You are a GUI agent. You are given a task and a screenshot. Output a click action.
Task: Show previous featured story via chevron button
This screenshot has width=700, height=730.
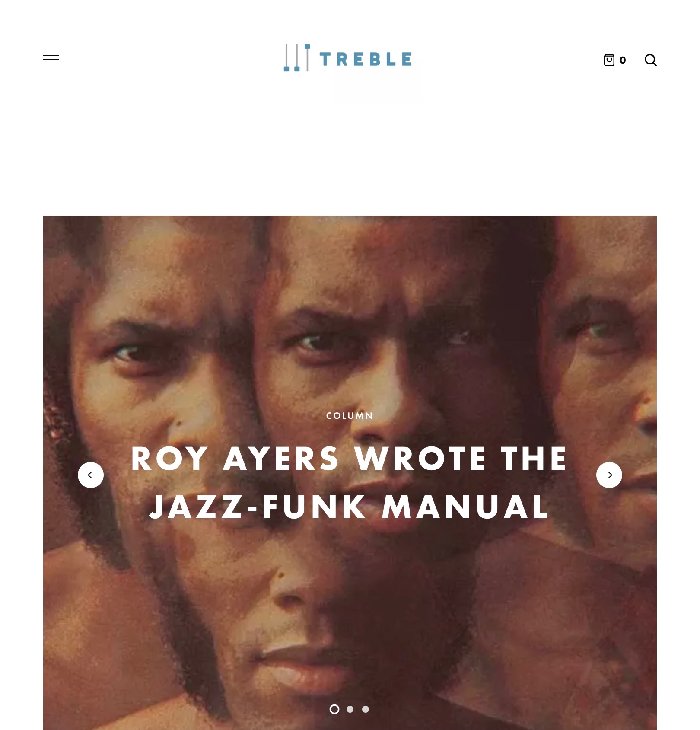point(91,475)
